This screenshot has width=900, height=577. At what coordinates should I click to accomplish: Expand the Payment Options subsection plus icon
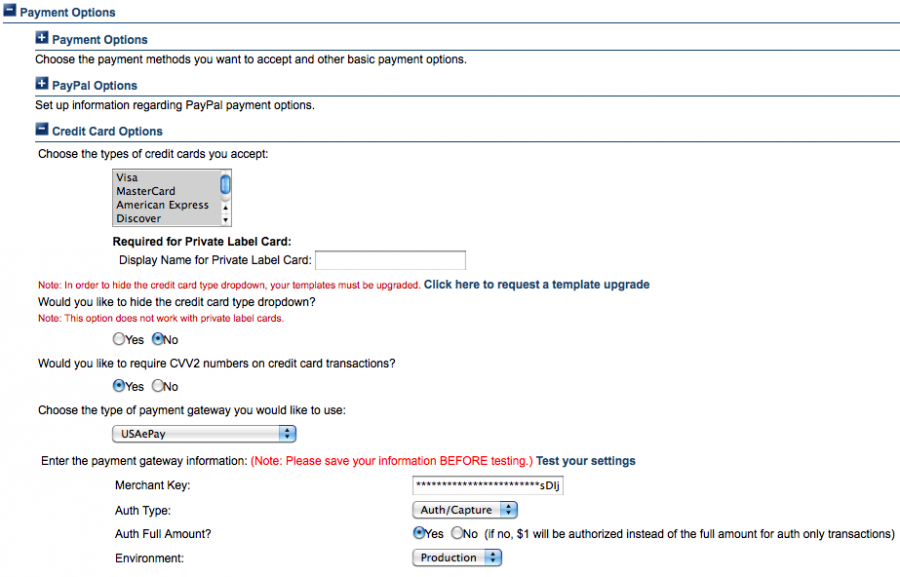(42, 38)
